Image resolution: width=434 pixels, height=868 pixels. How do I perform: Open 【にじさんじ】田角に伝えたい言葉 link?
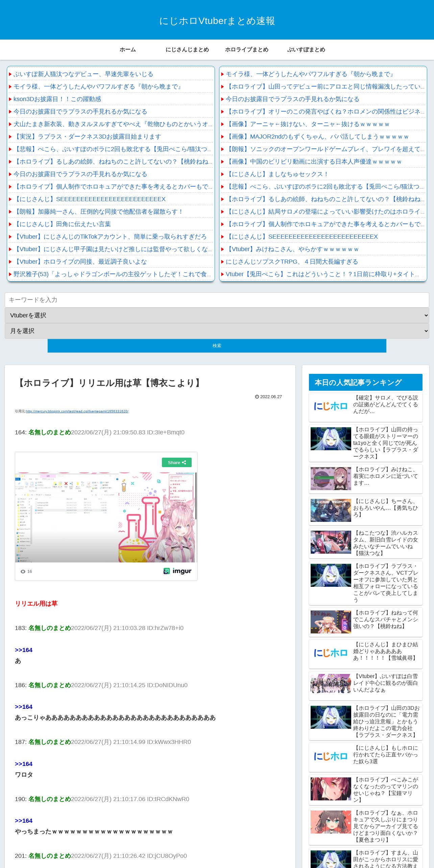(62, 224)
